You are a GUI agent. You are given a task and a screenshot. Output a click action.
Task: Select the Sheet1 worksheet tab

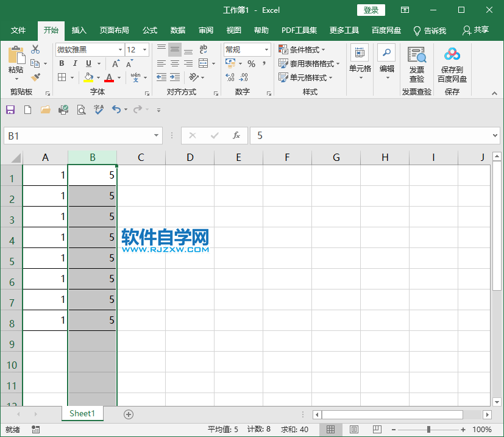pyautogui.click(x=82, y=413)
